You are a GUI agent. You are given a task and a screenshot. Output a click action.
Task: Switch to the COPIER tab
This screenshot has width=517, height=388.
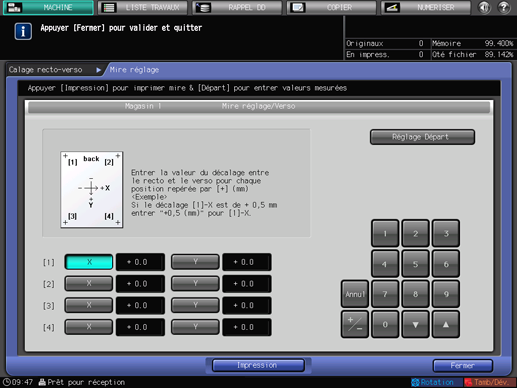[332, 7]
